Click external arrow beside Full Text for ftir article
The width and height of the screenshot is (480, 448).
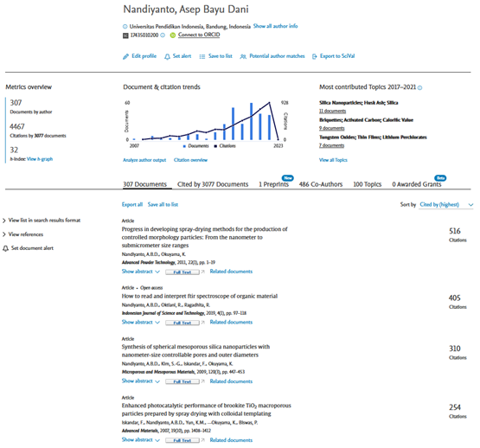click(202, 323)
